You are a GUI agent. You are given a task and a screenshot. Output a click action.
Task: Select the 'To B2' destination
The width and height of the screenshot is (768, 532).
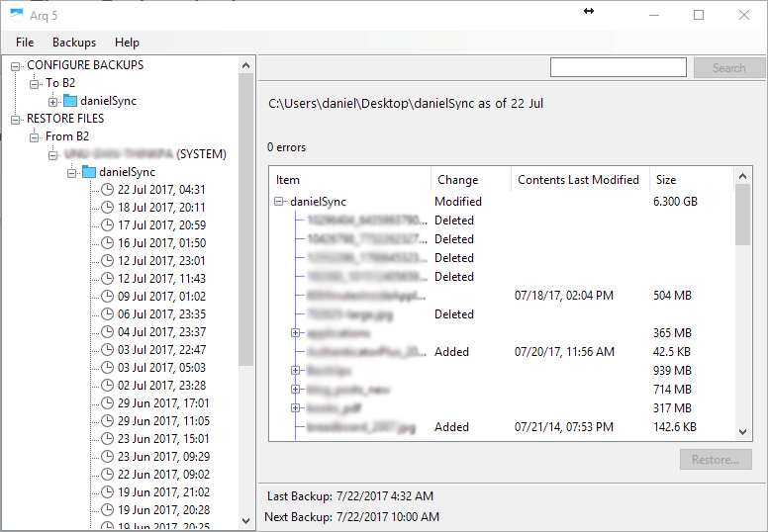click(60, 83)
